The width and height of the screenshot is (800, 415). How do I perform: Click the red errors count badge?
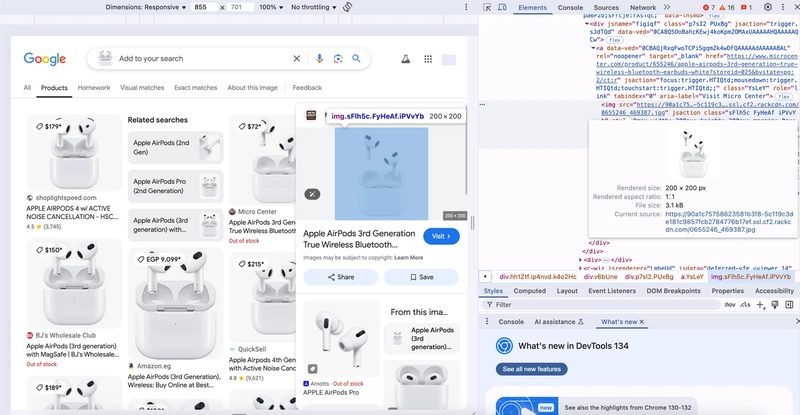709,7
